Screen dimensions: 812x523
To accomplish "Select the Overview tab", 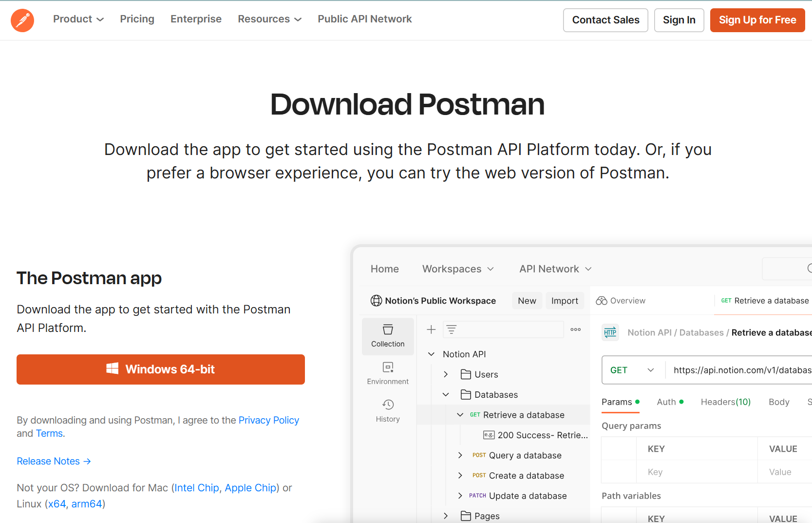I will coord(621,301).
